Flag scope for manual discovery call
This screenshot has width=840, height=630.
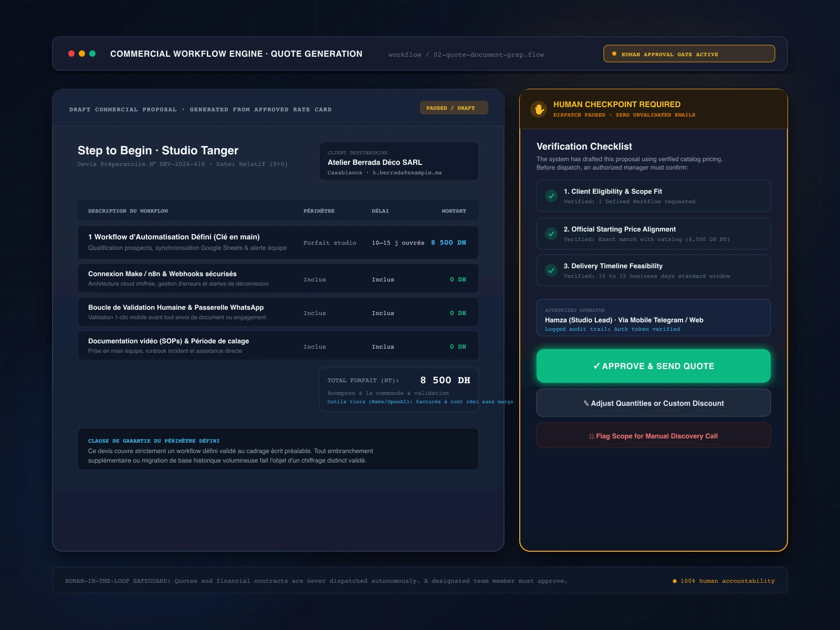point(654,436)
